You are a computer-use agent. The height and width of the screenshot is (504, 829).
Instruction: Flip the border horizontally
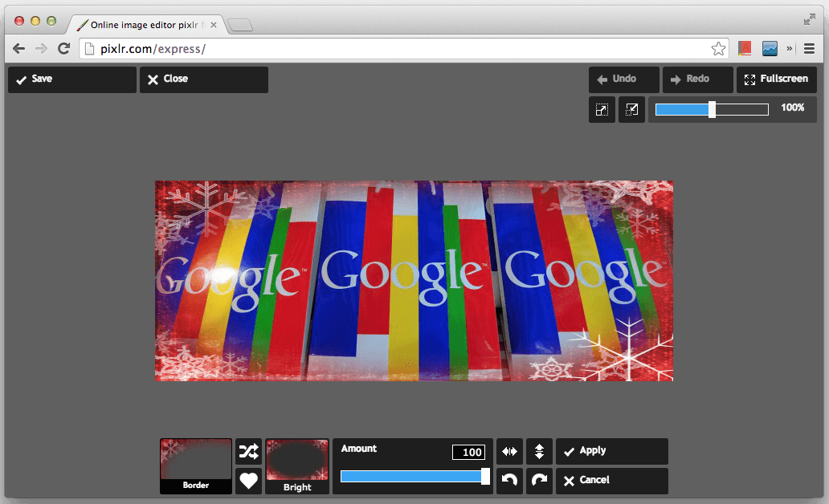pyautogui.click(x=509, y=451)
